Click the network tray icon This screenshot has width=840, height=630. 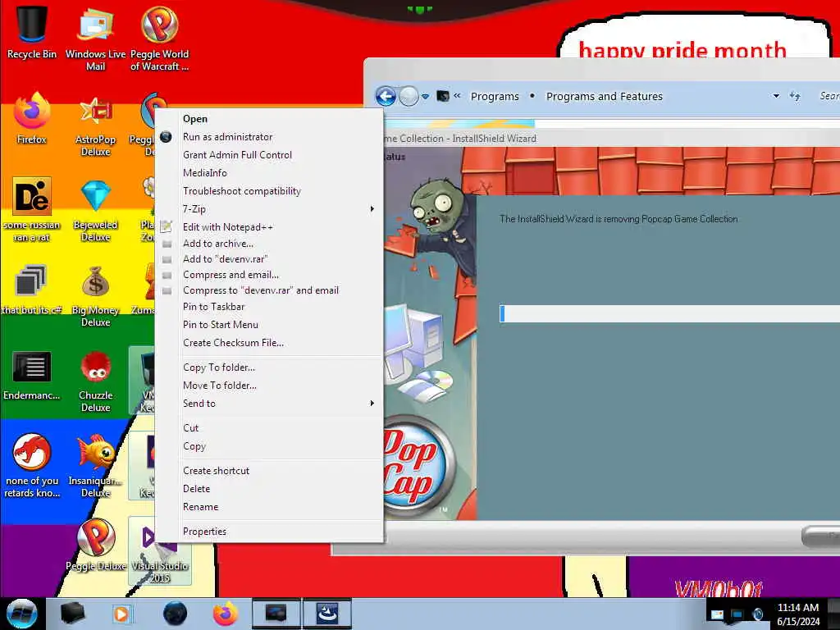[x=737, y=614]
